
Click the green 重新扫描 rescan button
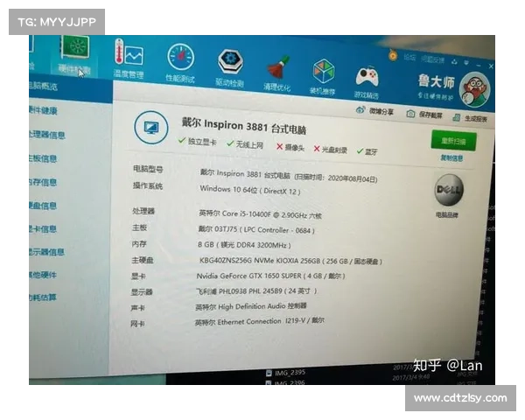coord(453,141)
